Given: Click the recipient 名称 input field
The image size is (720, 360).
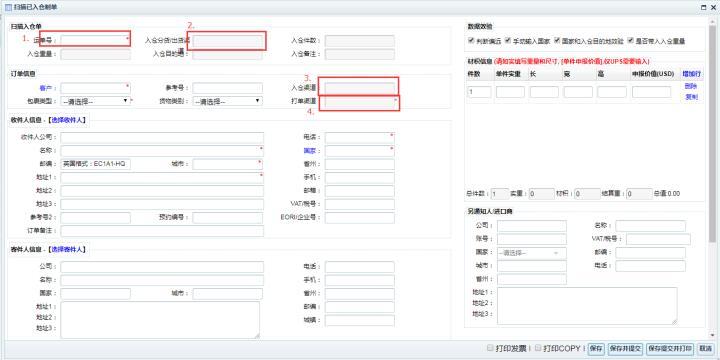Looking at the screenshot, I should coord(162,151).
